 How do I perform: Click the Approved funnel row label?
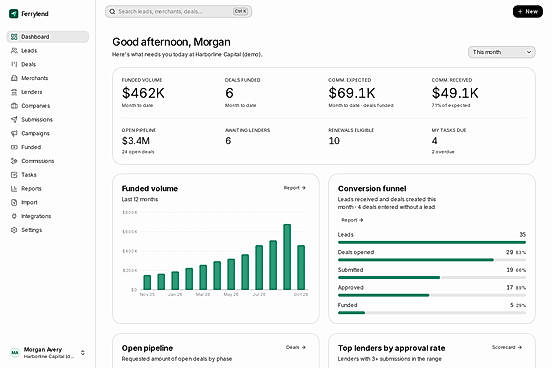[351, 287]
